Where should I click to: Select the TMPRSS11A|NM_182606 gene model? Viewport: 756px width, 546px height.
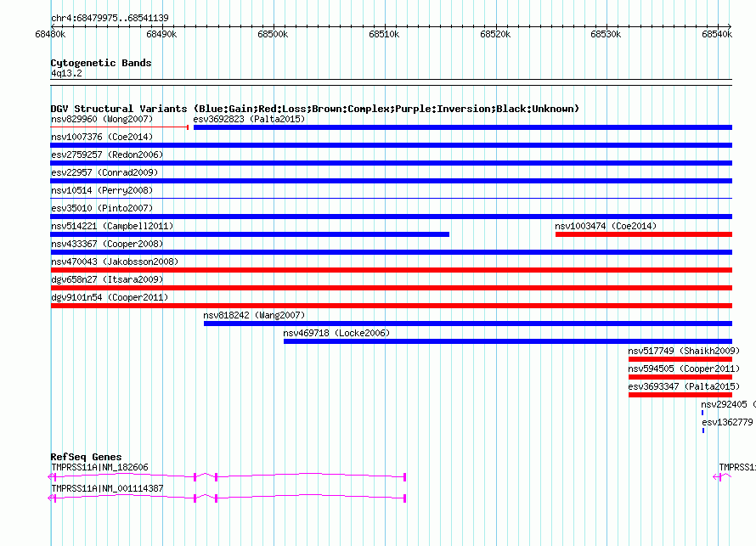(228, 476)
